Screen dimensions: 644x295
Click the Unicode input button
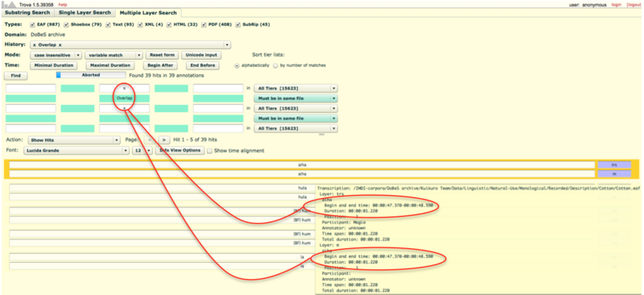(201, 55)
